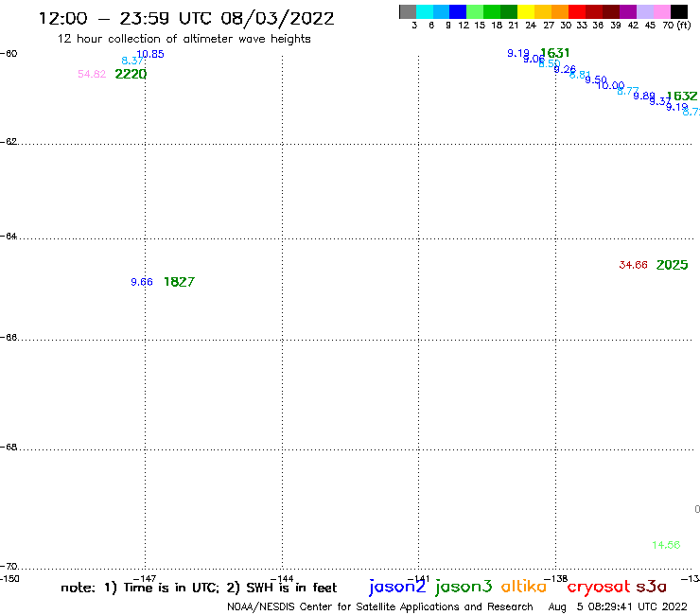
Task: Click the track value 9.50
Action: (596, 79)
